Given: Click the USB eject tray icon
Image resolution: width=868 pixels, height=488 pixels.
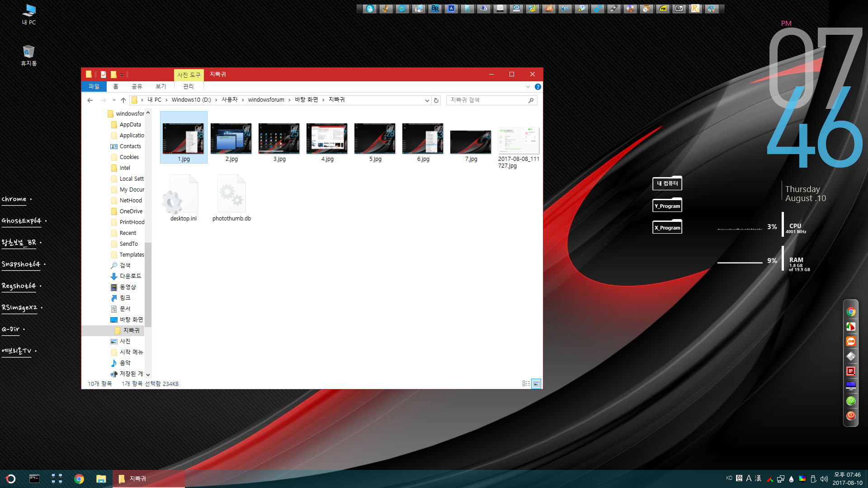Looking at the screenshot, I should point(813,479).
